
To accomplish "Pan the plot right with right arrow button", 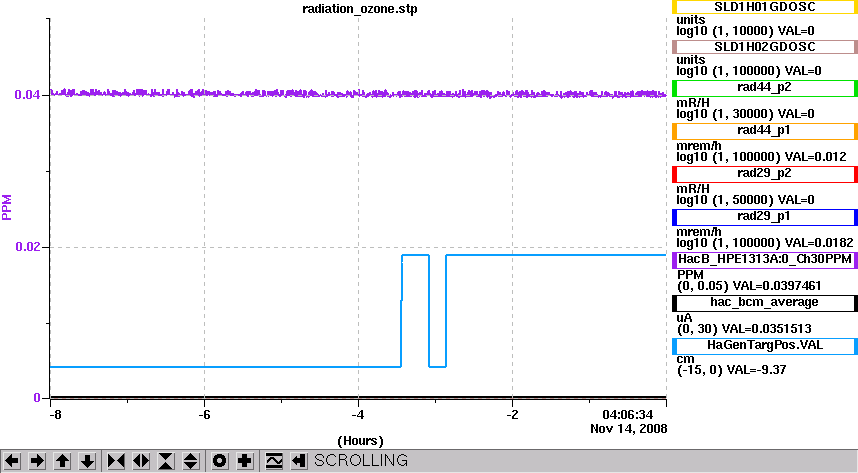I will click(37, 461).
